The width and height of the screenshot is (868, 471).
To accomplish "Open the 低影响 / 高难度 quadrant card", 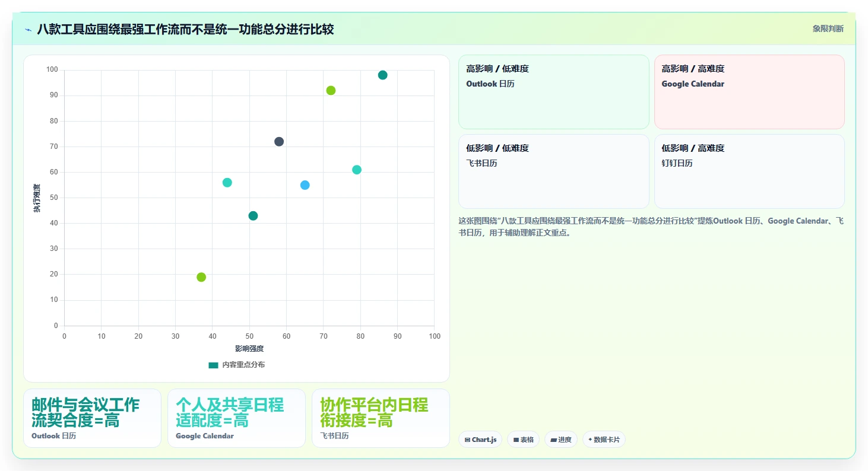I will click(x=749, y=171).
